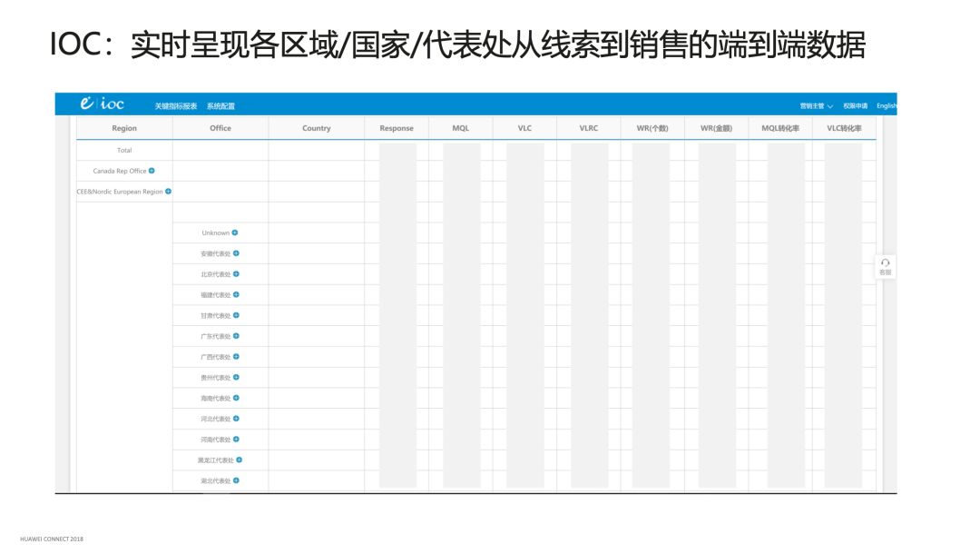Select the 广东代表处 office text

(216, 336)
